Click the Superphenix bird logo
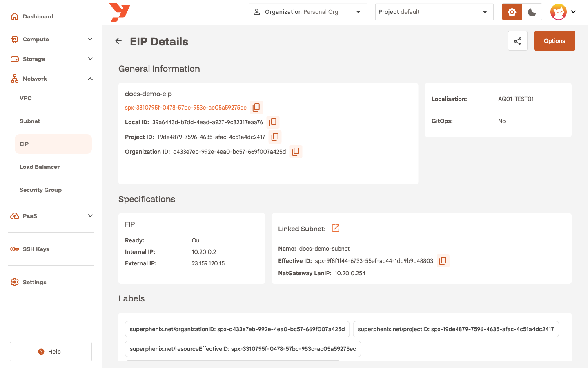 click(x=120, y=12)
